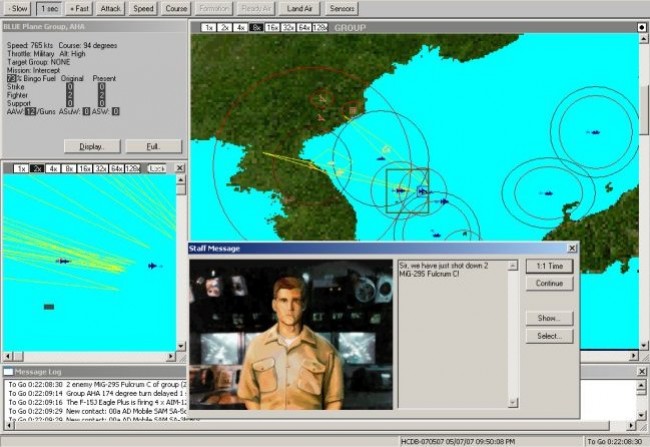Select the blue aircraft icon in the unit window

click(153, 266)
